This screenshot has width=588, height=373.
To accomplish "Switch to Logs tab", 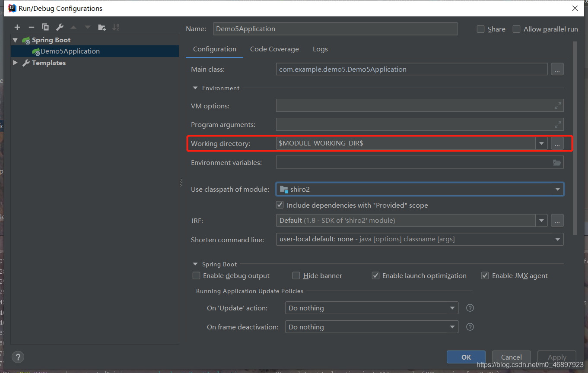I will (x=320, y=49).
